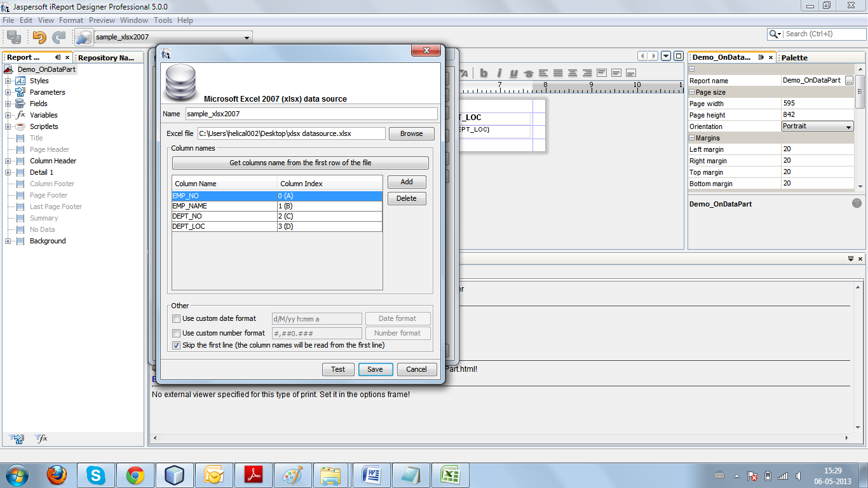Image resolution: width=868 pixels, height=488 pixels.
Task: Click the align text right icon
Action: [x=587, y=73]
